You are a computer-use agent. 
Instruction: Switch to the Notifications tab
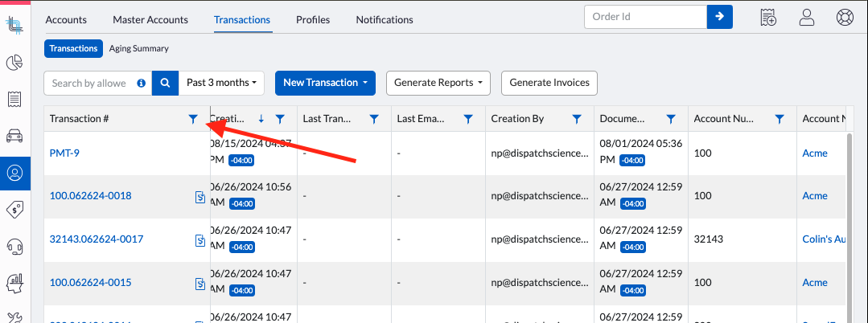385,20
